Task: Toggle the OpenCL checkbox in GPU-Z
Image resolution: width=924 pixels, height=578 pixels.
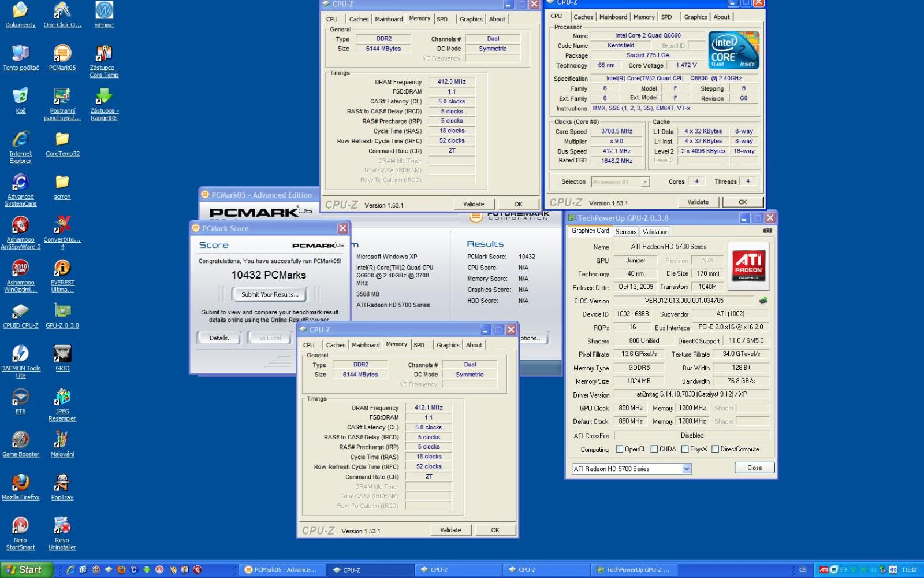Action: pos(620,449)
